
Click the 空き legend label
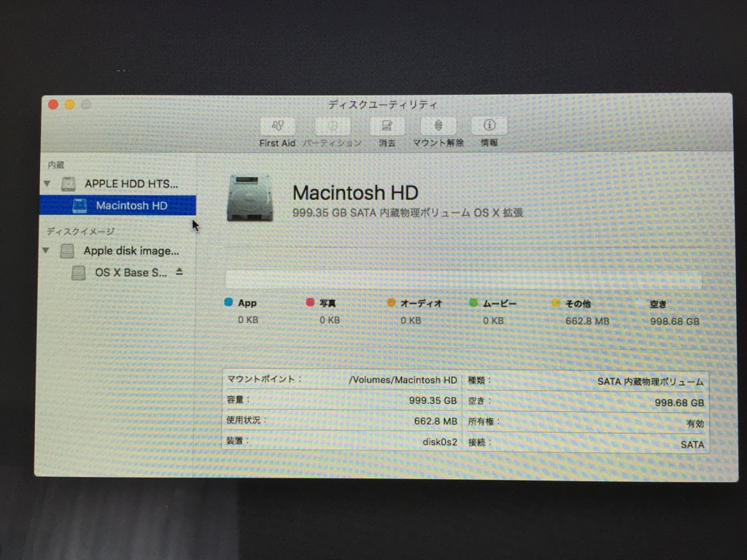pos(658,304)
